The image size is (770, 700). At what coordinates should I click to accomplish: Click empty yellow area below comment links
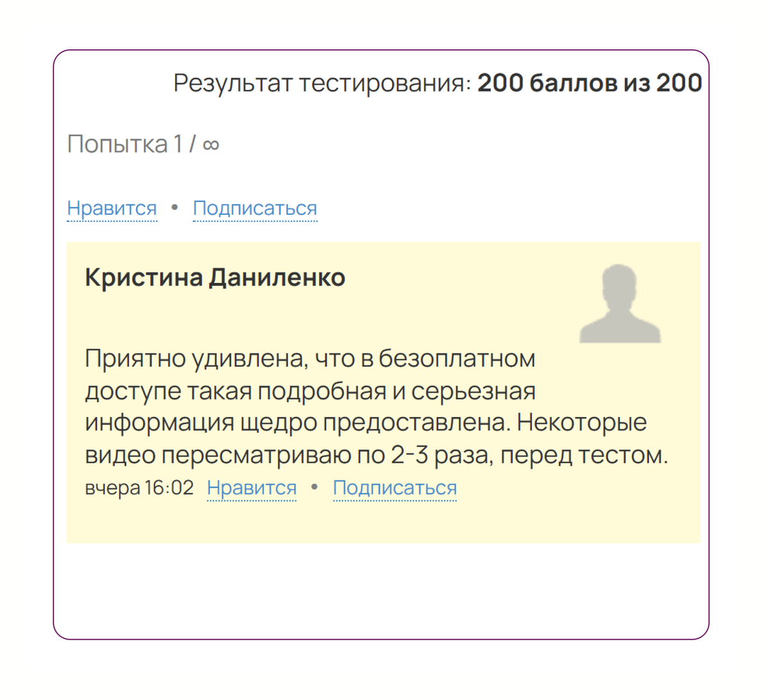coord(382,523)
